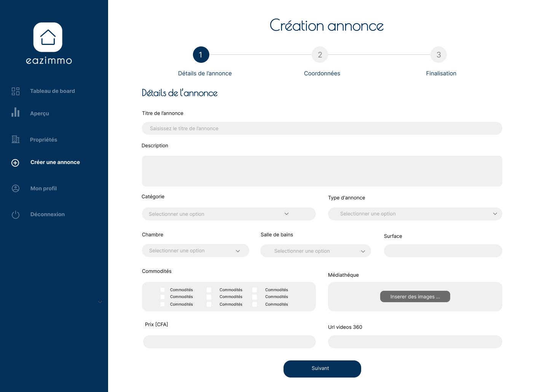The width and height of the screenshot is (548, 392).
Task: Open the Catégorie dropdown
Action: [229, 214]
